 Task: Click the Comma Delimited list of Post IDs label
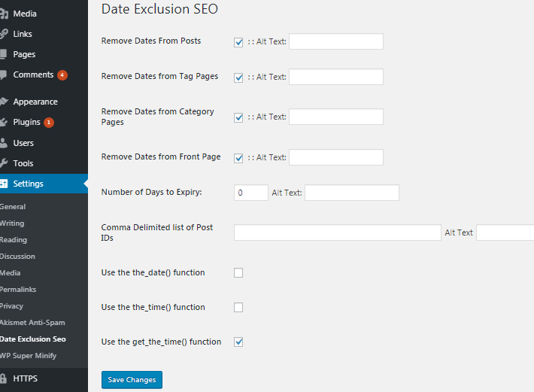tap(157, 232)
